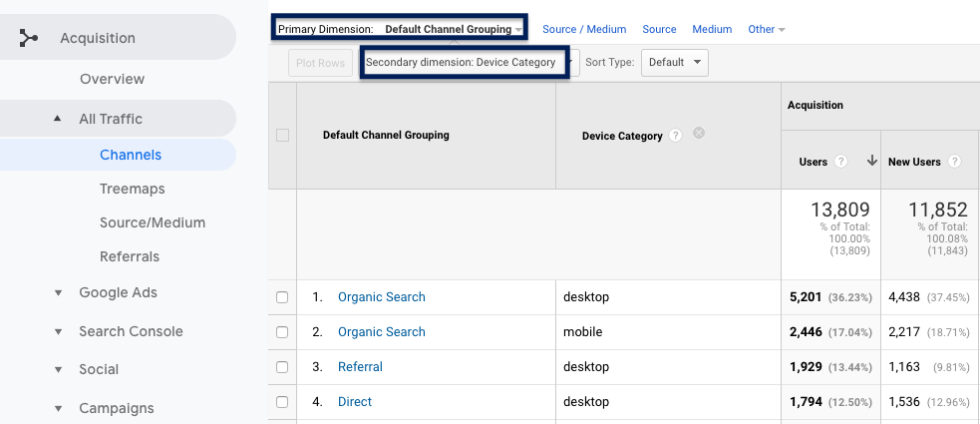Open the Referrals report in sidebar
The image size is (980, 424).
coord(130,256)
